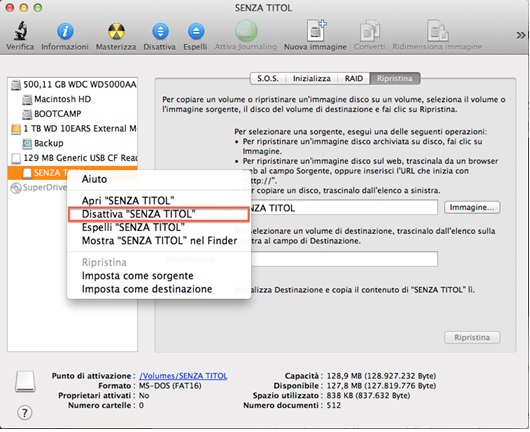Screen dimensions: 530x432
Task: Switch to the Inizializza tab
Action: coord(311,78)
